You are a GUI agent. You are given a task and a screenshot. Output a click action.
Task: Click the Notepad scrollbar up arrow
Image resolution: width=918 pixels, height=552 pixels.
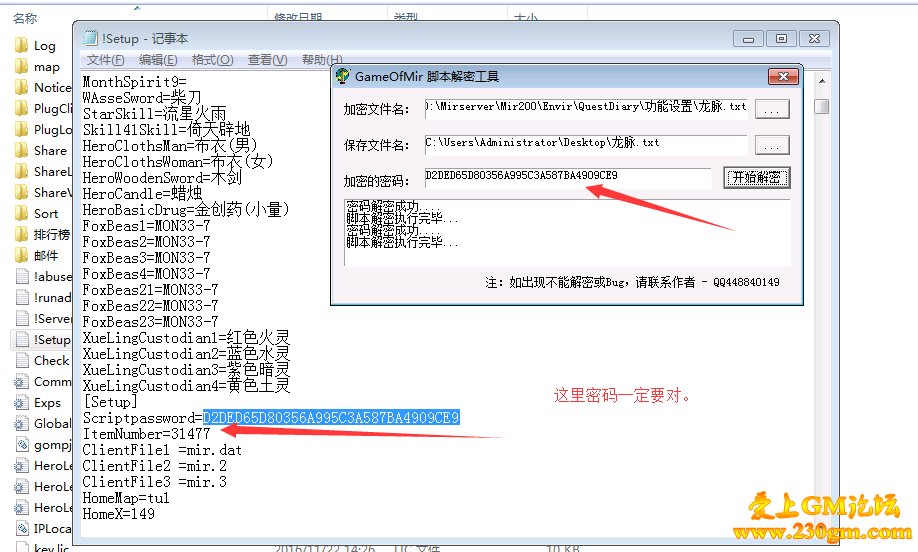pos(822,81)
